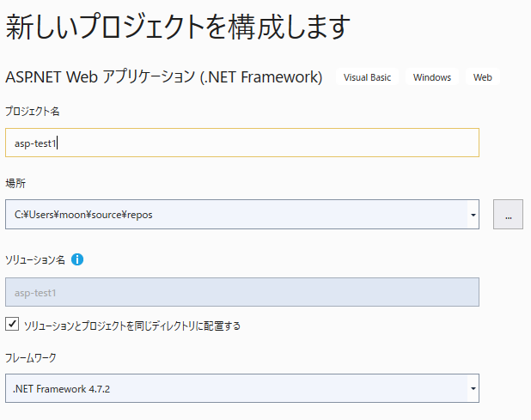The height and width of the screenshot is (420, 531).
Task: Open the framework dropdown arrow
Action: click(x=473, y=389)
